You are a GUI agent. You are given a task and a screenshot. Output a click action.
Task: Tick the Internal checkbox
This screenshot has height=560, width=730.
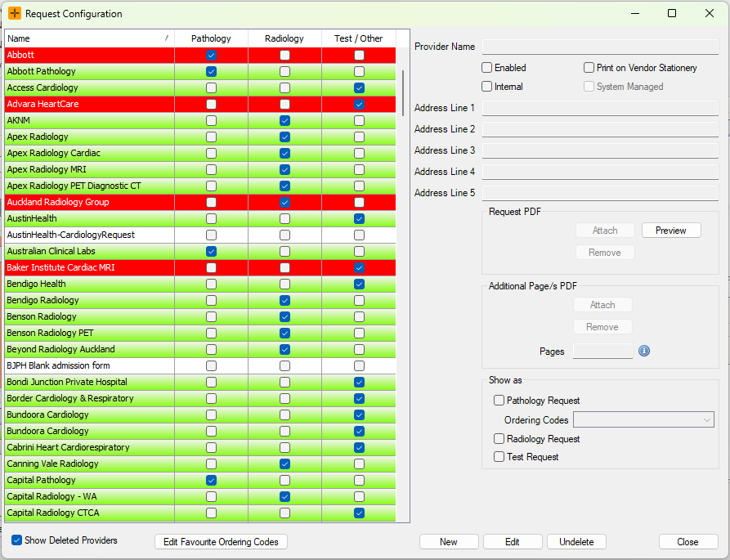tap(487, 86)
